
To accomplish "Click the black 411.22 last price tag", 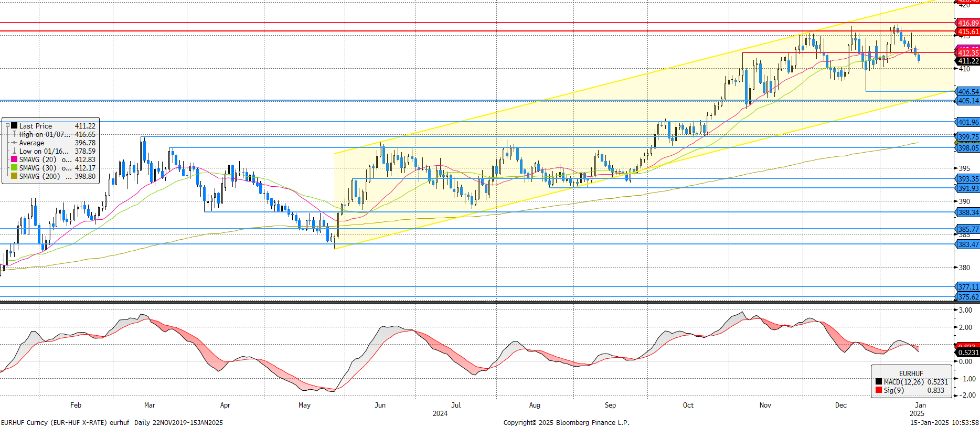I will (968, 61).
